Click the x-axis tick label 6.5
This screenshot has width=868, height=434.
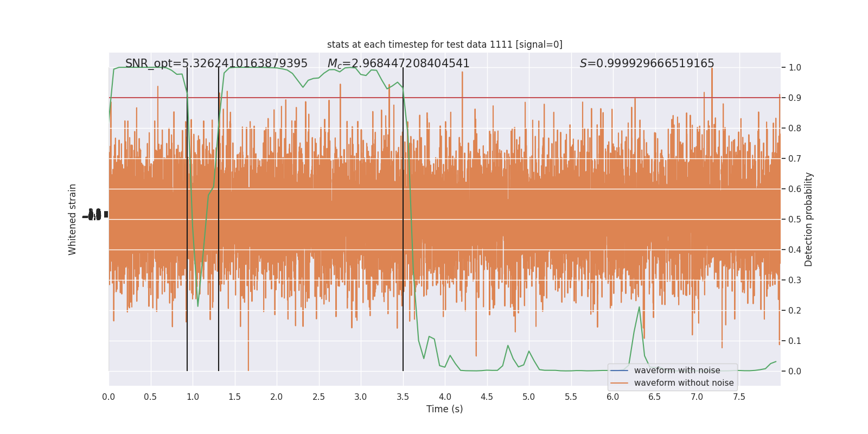[655, 397]
